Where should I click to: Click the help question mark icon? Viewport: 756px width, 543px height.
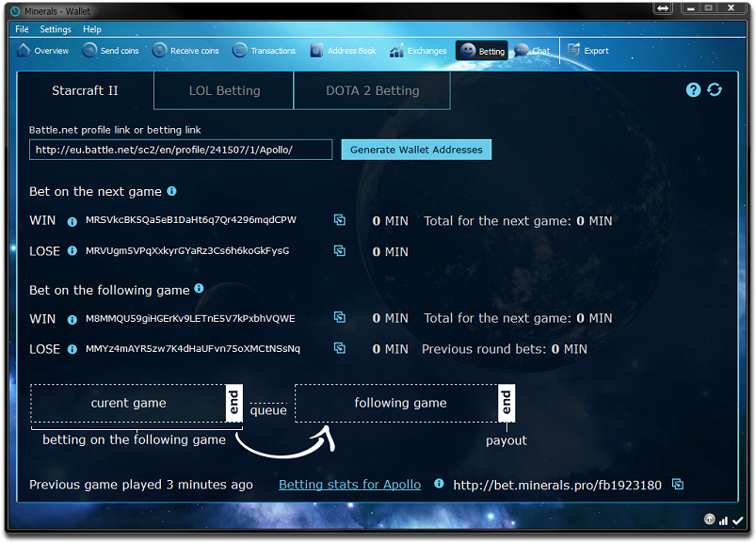(x=694, y=89)
